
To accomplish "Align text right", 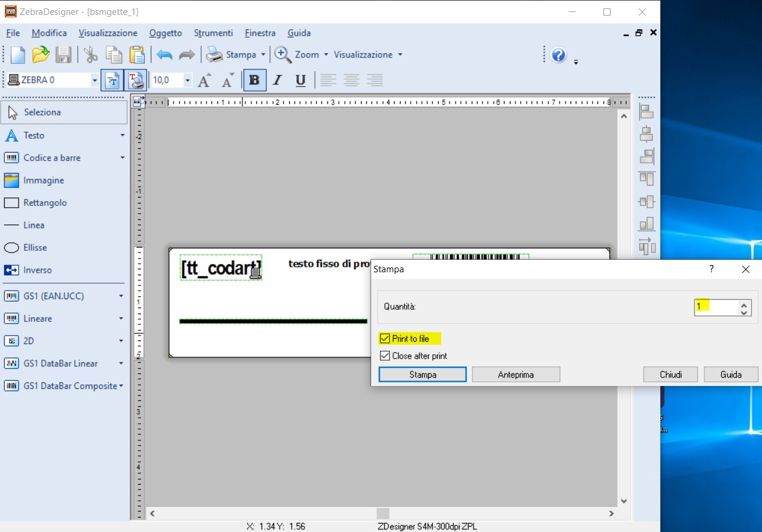I will pos(375,80).
